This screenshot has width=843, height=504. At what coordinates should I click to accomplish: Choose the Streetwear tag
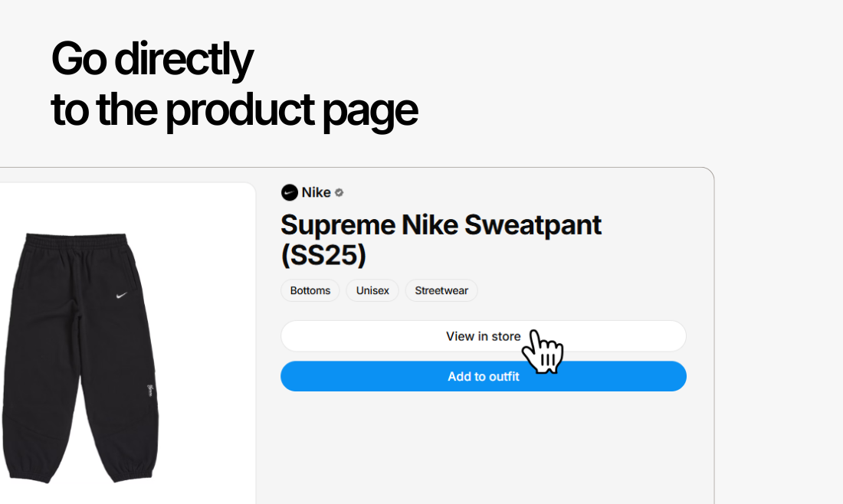pyautogui.click(x=441, y=291)
